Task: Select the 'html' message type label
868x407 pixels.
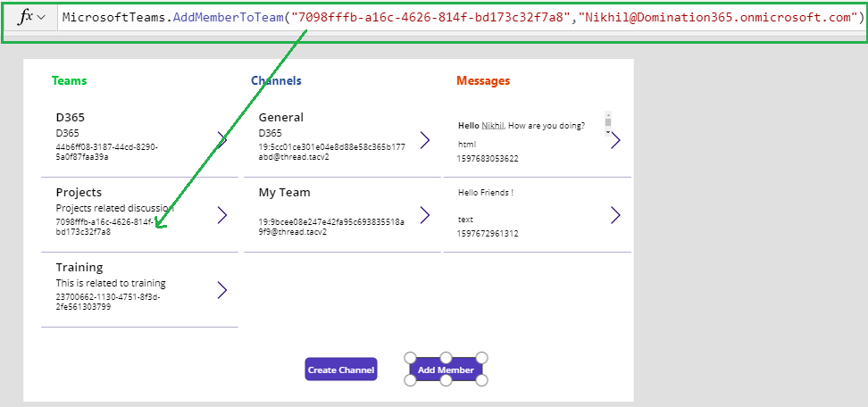Action: click(x=467, y=145)
